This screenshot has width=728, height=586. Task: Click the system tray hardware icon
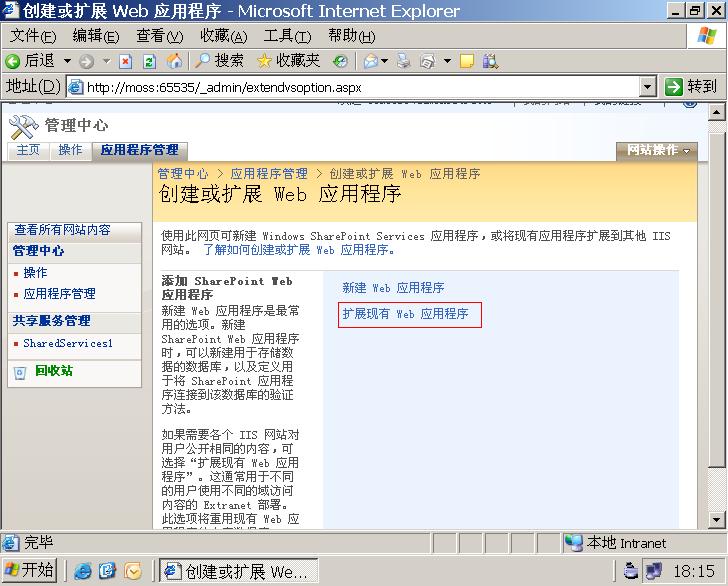[x=630, y=571]
